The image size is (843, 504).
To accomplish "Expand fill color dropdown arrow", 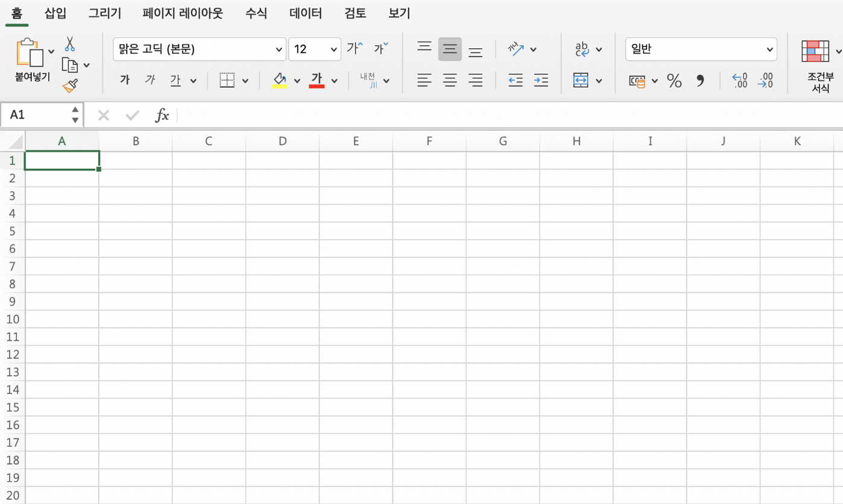I will 297,81.
